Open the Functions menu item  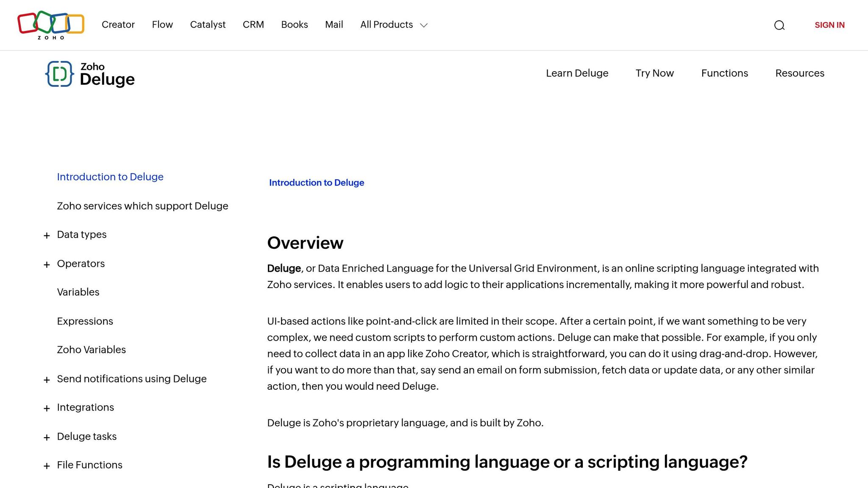[x=724, y=73]
